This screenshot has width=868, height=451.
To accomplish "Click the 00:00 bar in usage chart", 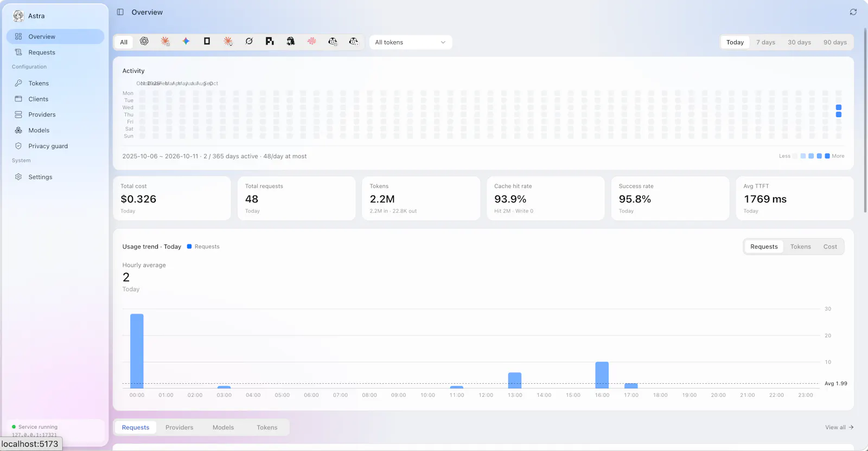I will 137,351.
